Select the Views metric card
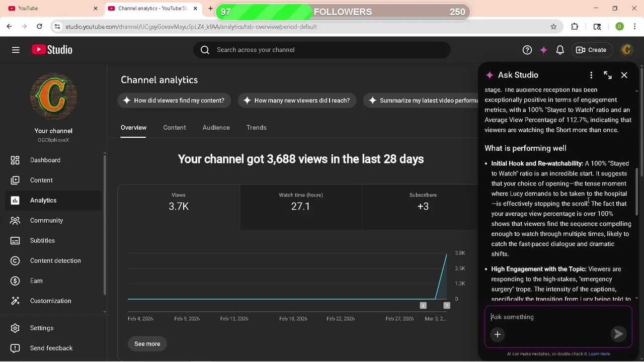Image resolution: width=644 pixels, height=362 pixels. click(x=179, y=207)
